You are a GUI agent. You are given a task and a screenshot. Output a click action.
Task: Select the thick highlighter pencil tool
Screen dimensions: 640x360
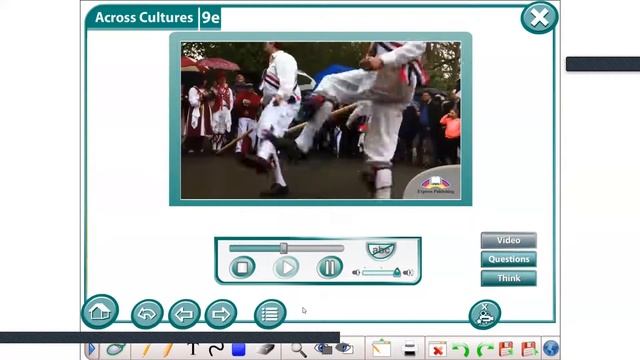(x=167, y=350)
